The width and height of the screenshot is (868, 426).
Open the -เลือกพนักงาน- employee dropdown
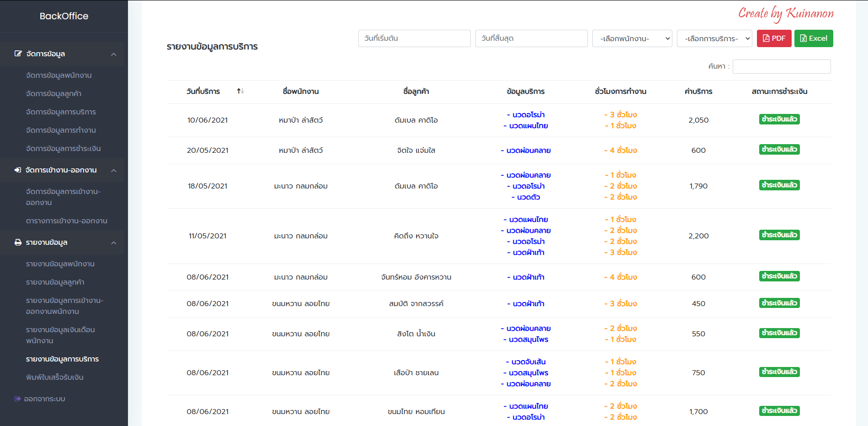(x=632, y=38)
